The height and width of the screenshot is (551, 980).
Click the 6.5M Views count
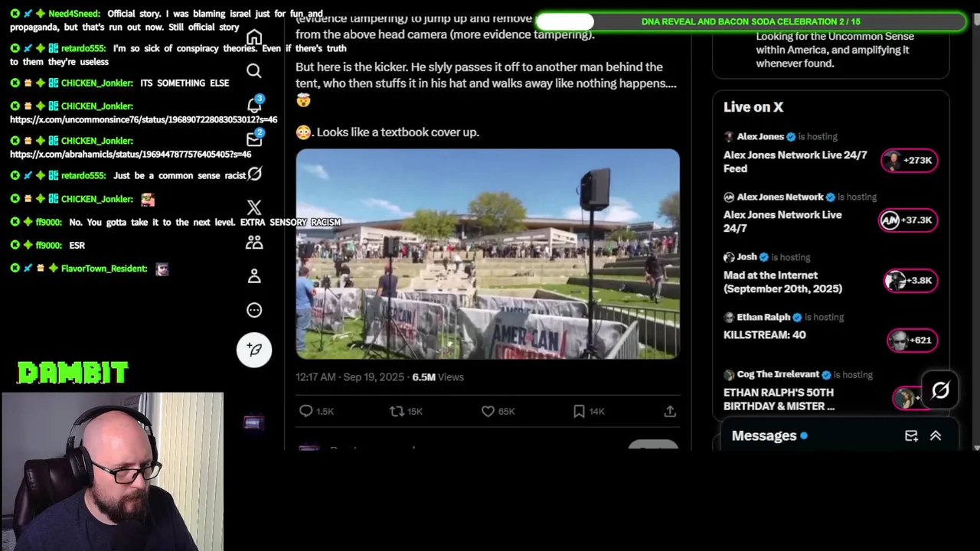[x=438, y=377]
